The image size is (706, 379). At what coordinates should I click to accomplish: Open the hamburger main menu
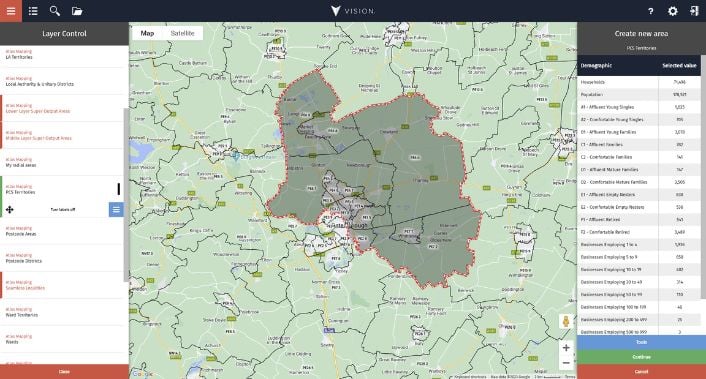point(11,11)
